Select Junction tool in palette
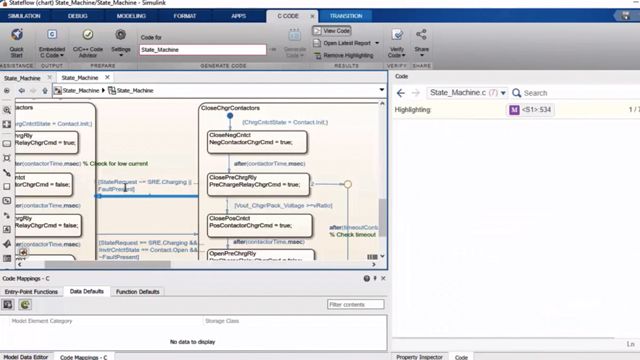Viewport: 640px width, 360px height. [7, 158]
